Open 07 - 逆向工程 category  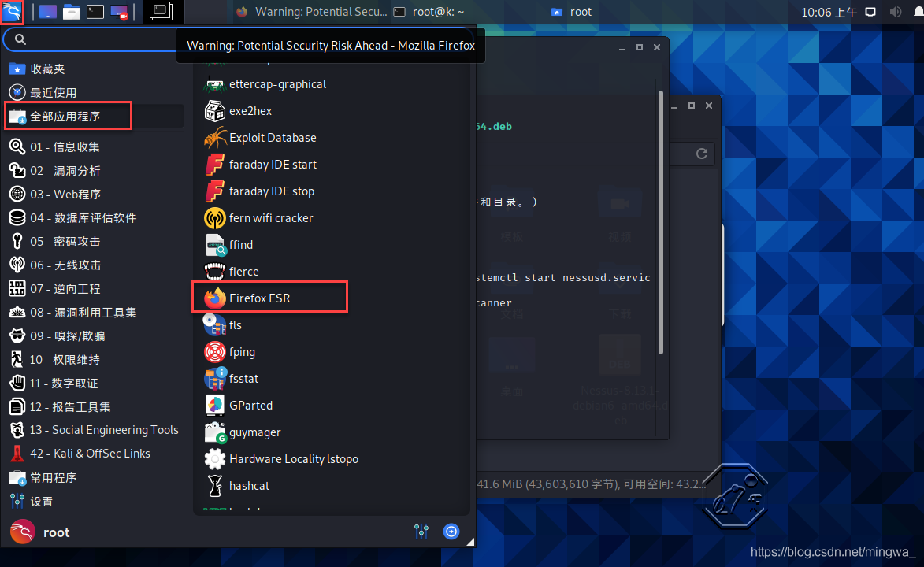(x=95, y=289)
